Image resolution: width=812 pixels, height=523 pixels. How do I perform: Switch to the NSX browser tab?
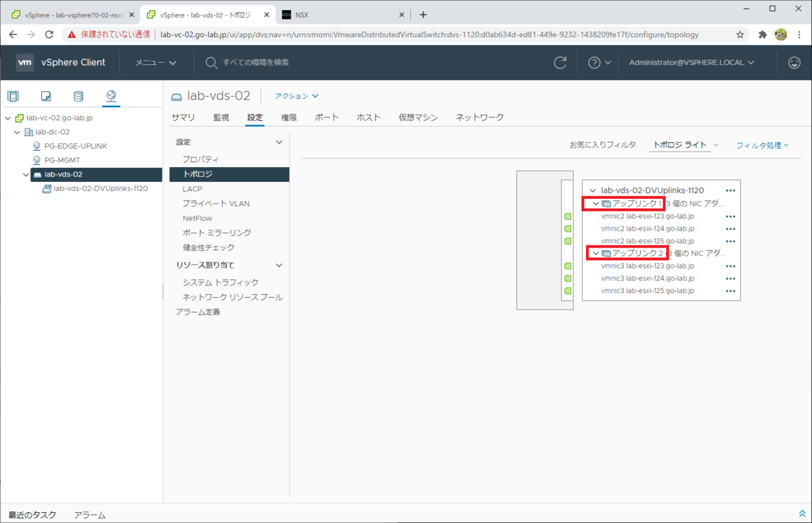[345, 14]
